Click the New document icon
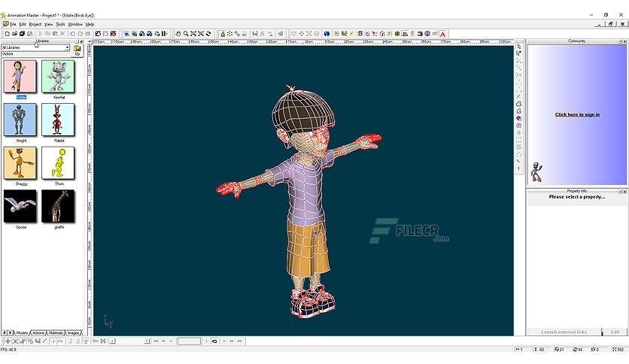 click(8, 34)
